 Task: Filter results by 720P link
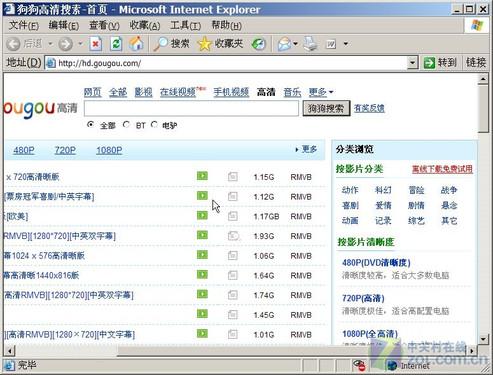tap(65, 150)
